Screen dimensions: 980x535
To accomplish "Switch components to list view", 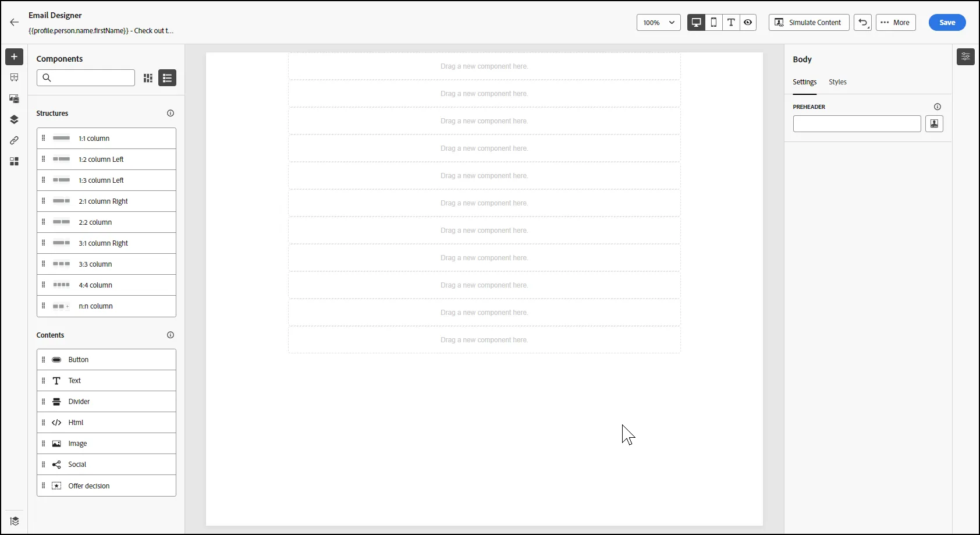I will tap(168, 78).
